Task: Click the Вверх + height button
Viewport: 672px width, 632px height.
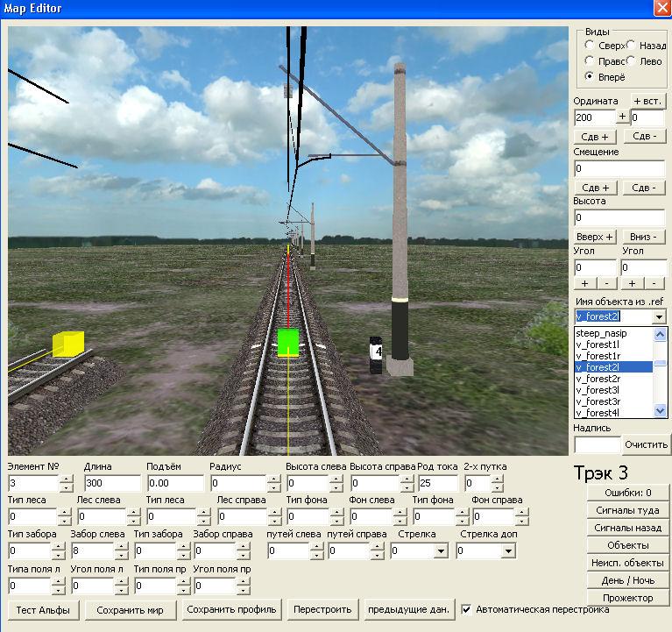Action: [596, 238]
